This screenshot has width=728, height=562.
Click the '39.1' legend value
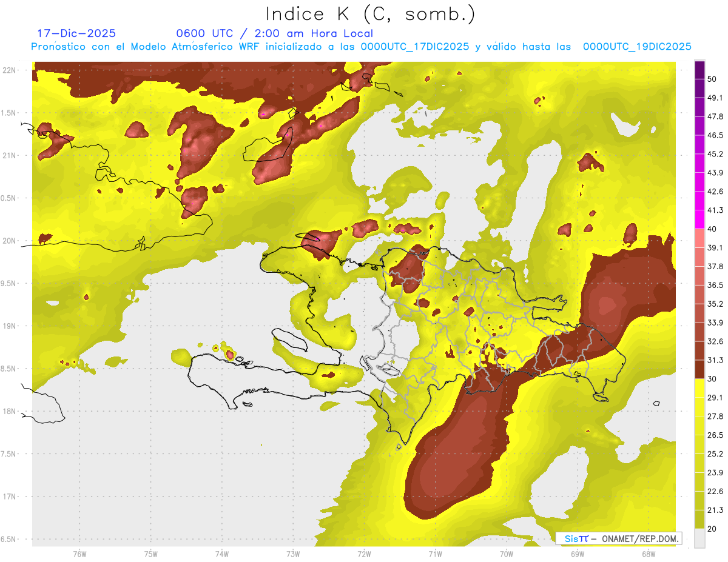point(715,247)
